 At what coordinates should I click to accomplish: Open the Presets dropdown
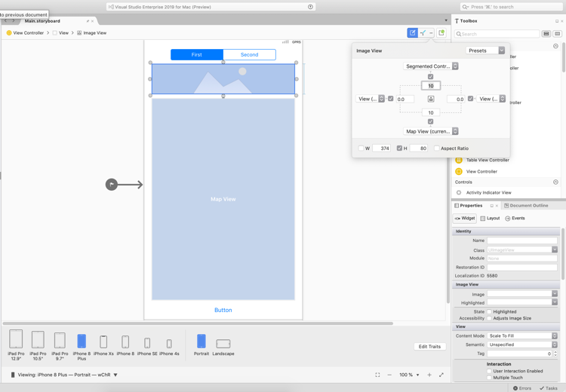click(485, 51)
